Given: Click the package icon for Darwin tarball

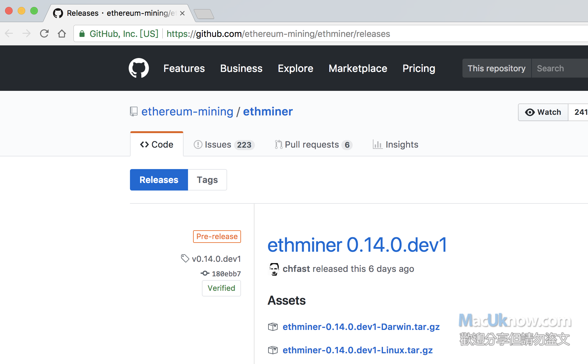Looking at the screenshot, I should 273,327.
